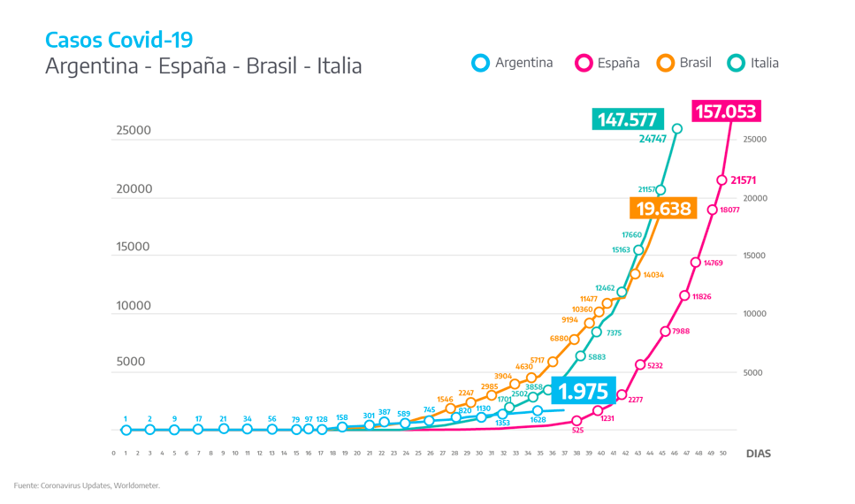Select Spain's data point labeled 525
855x504 pixels.
click(x=577, y=421)
